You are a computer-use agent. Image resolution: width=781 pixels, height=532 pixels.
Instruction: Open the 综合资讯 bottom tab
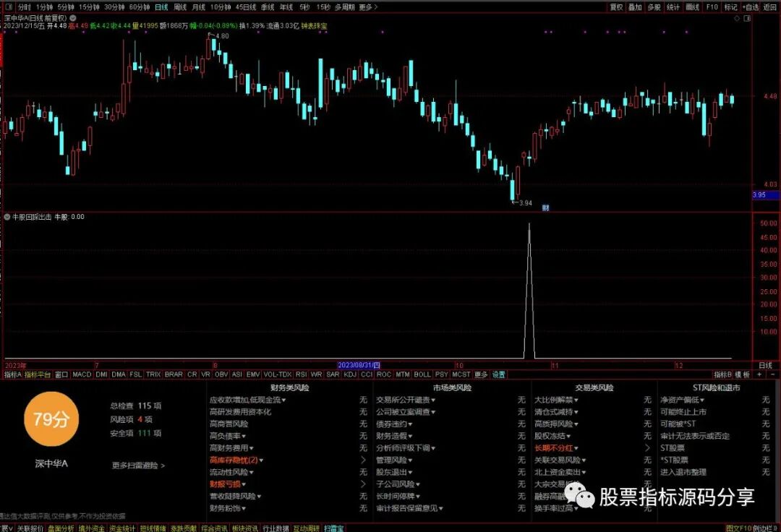click(x=214, y=528)
